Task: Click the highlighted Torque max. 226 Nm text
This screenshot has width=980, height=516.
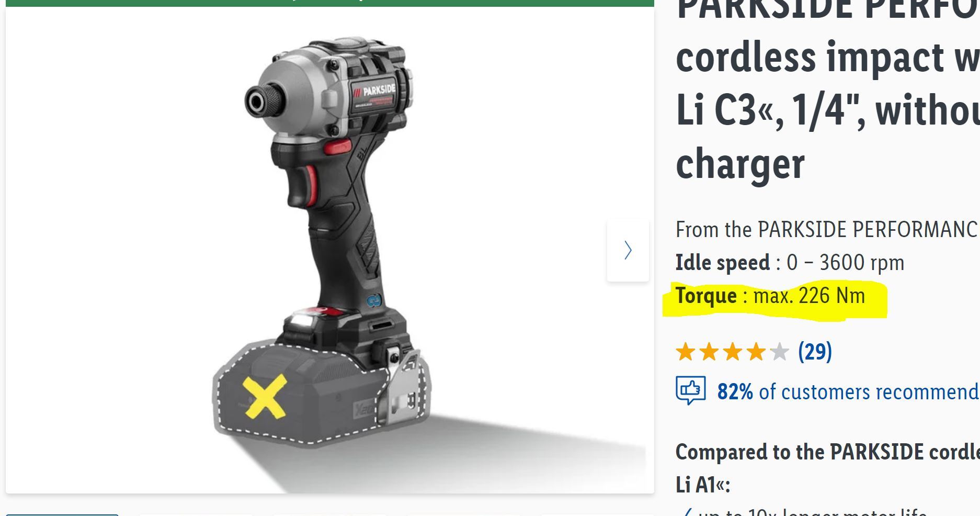Action: [770, 296]
